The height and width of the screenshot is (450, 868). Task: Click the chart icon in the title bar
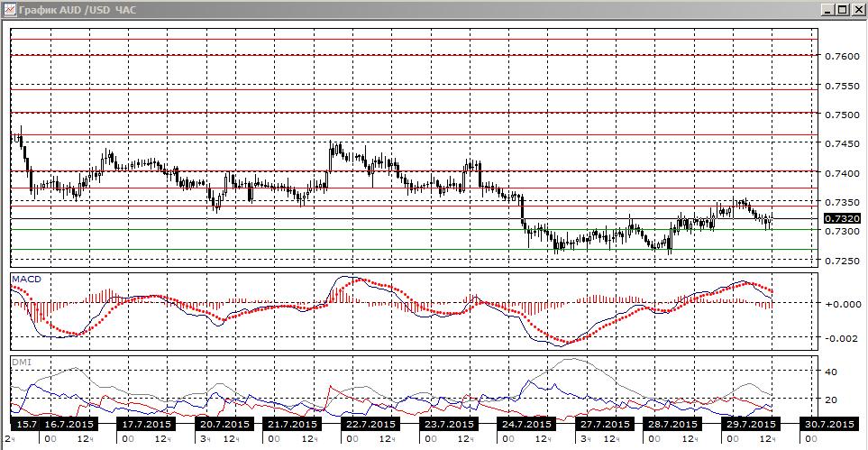(9, 9)
